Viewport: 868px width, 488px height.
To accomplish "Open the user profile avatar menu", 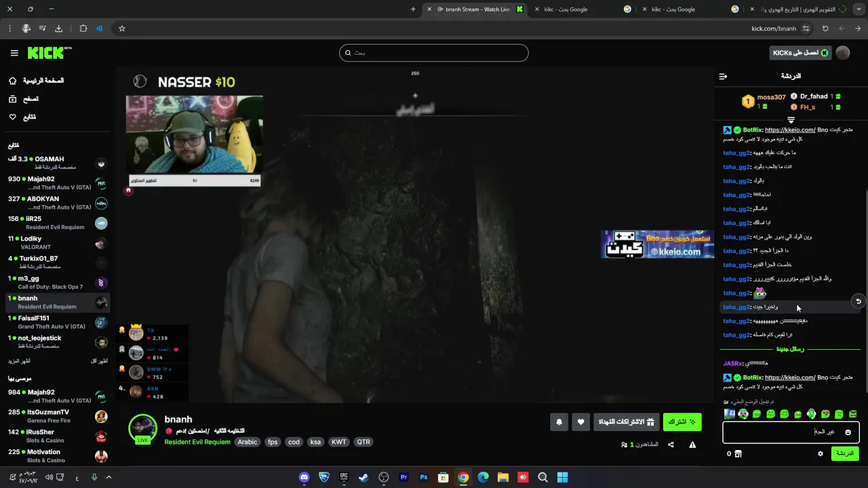I will [x=843, y=53].
